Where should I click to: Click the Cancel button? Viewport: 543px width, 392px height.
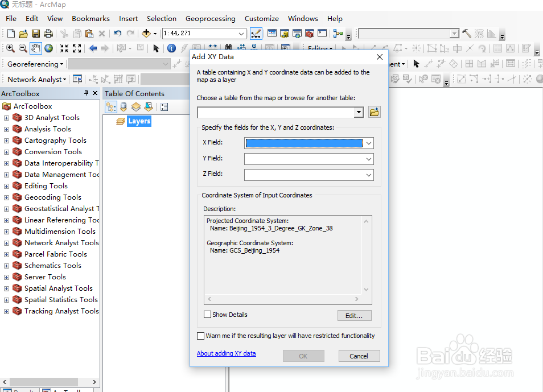point(359,356)
